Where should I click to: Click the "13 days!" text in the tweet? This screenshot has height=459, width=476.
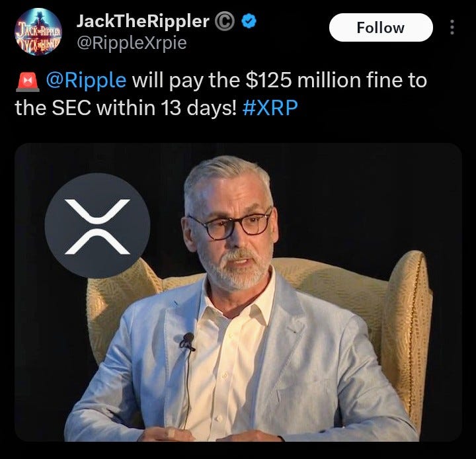tap(198, 108)
